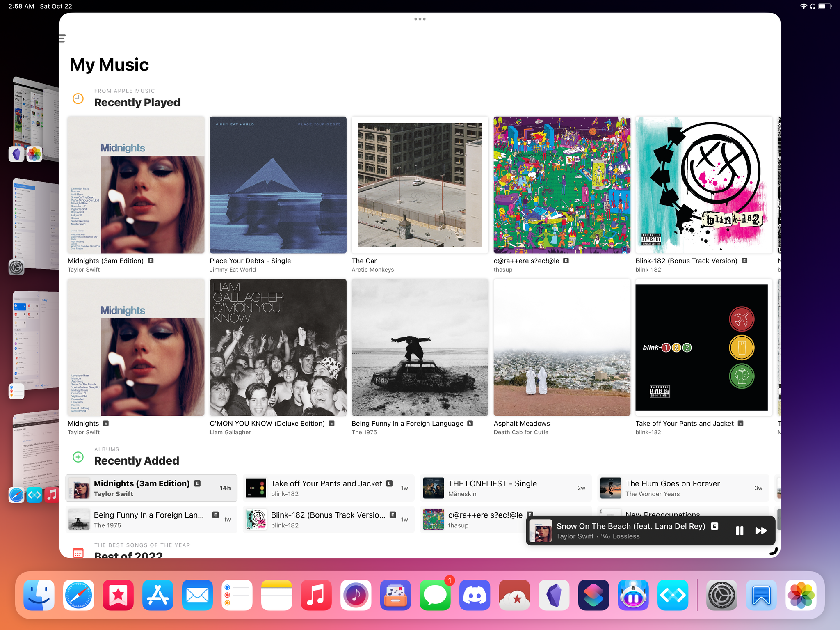This screenshot has width=840, height=630.
Task: Open System Settings in the dock
Action: [x=721, y=595]
